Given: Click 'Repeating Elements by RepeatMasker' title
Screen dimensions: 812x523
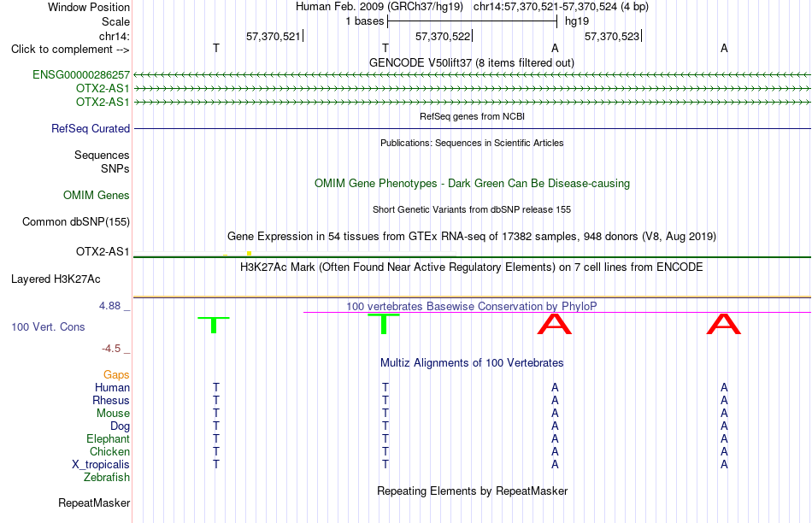Looking at the screenshot, I should click(x=473, y=491).
